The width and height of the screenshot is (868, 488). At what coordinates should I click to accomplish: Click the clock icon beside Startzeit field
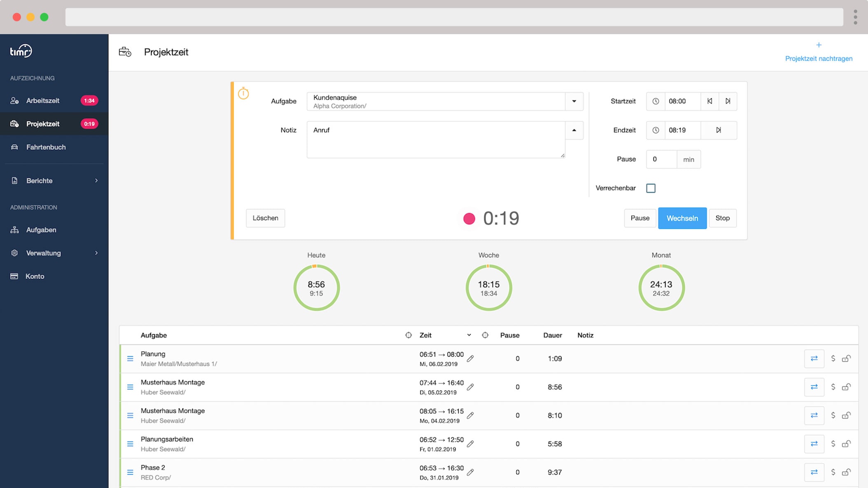point(656,101)
